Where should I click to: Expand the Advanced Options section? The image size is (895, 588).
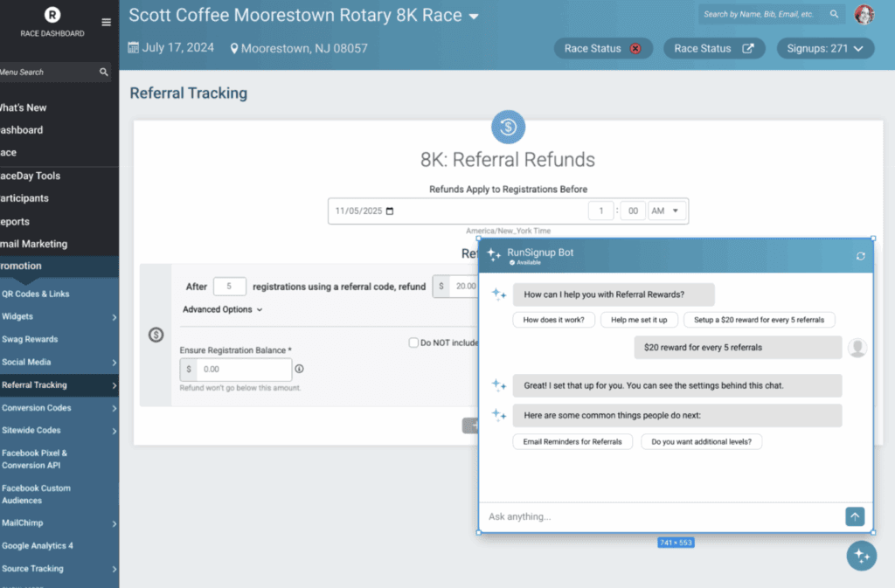(222, 309)
